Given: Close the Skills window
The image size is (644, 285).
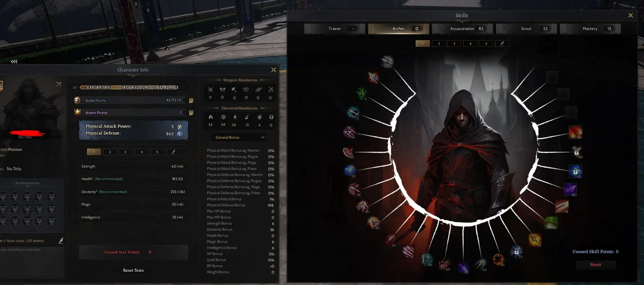Looking at the screenshot, I should pyautogui.click(x=631, y=15).
